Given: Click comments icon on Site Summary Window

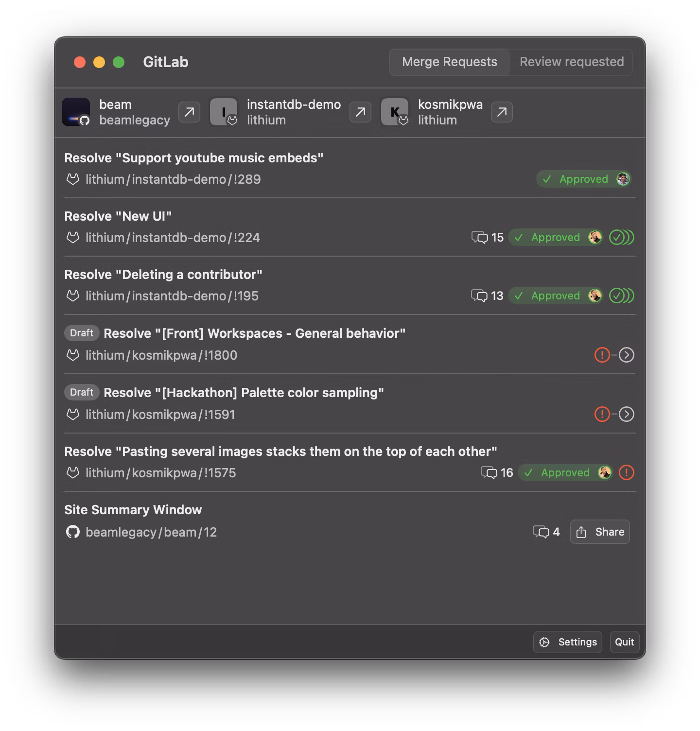Looking at the screenshot, I should pyautogui.click(x=541, y=532).
